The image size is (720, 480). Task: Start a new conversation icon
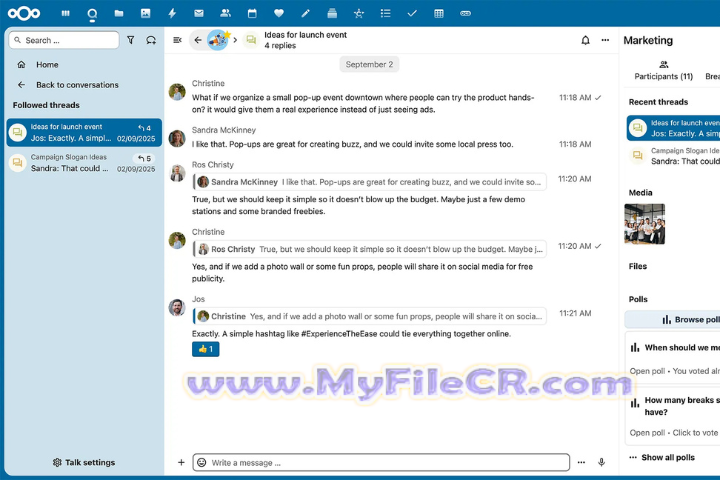(x=151, y=40)
